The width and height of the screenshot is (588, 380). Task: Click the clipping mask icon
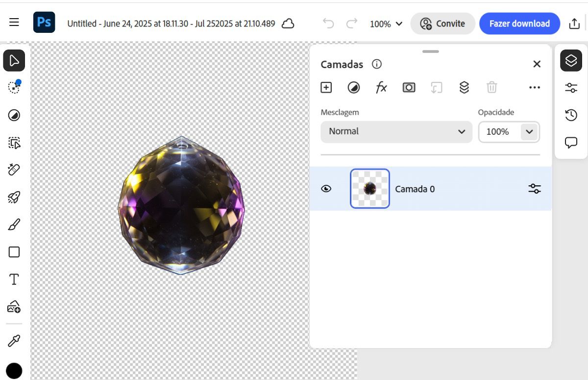click(437, 87)
